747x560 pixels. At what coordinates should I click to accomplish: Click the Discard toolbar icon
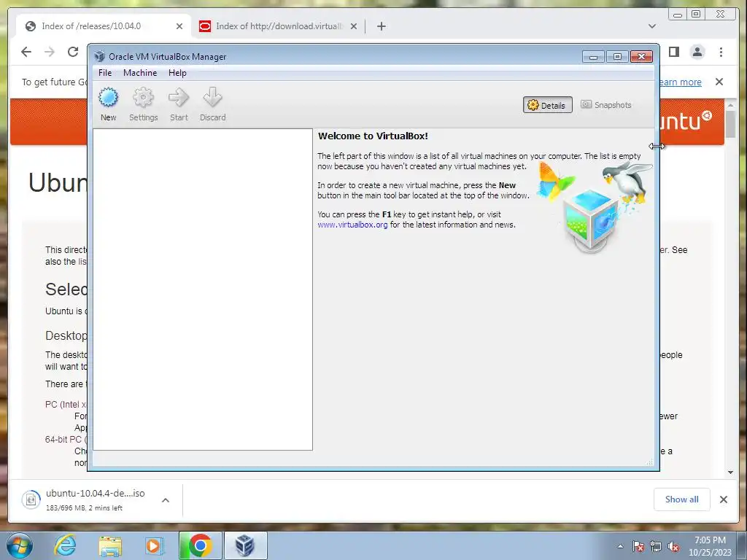coord(212,104)
